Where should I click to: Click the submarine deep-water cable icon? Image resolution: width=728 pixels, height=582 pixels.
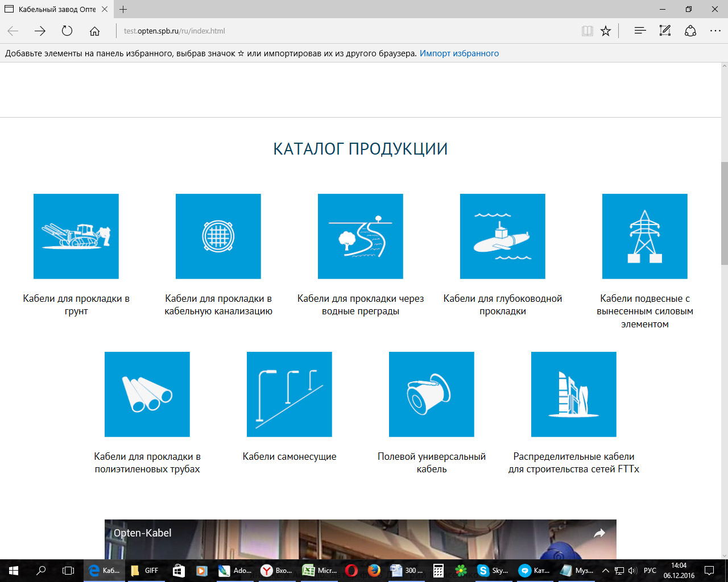click(503, 236)
